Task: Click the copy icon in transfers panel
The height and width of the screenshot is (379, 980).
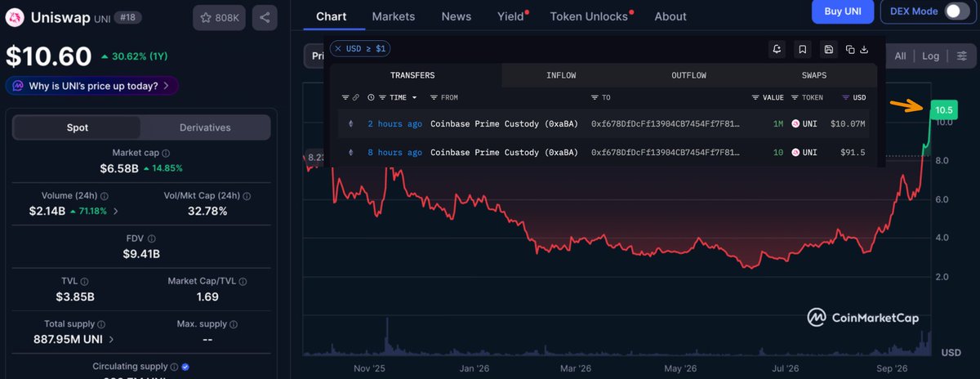Action: pos(850,50)
